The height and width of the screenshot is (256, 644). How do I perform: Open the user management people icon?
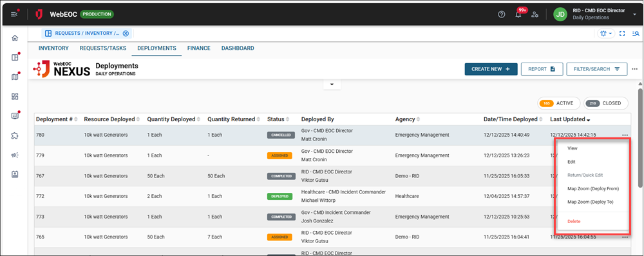535,14
